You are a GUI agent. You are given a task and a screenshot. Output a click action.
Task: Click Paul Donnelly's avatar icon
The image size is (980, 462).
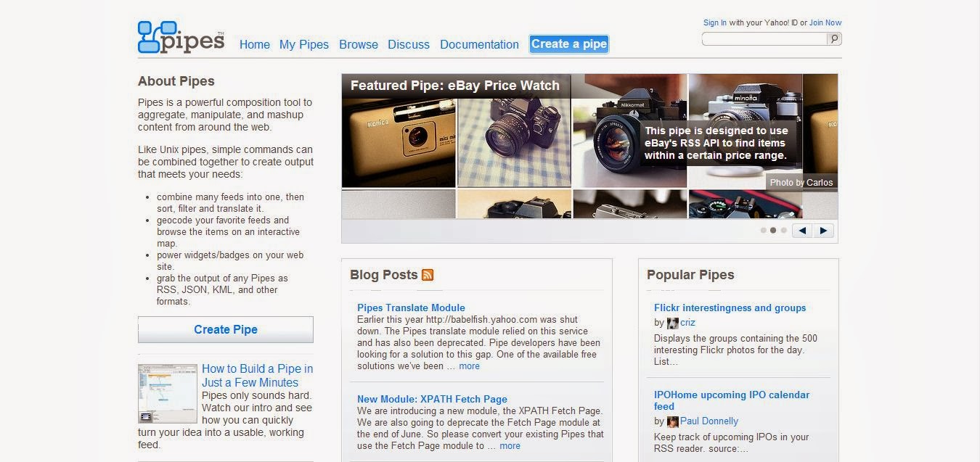(x=673, y=421)
